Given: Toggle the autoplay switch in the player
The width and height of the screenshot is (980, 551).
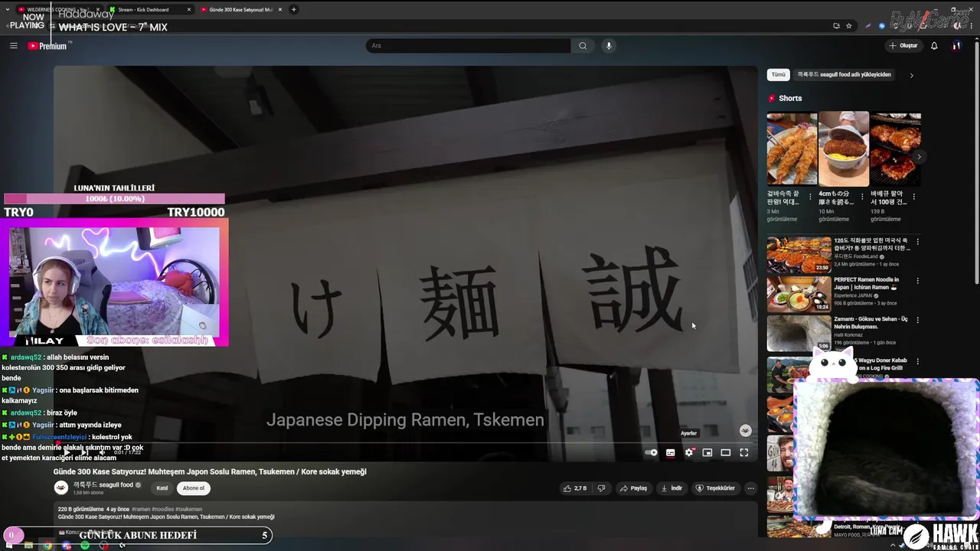Looking at the screenshot, I should [x=652, y=452].
